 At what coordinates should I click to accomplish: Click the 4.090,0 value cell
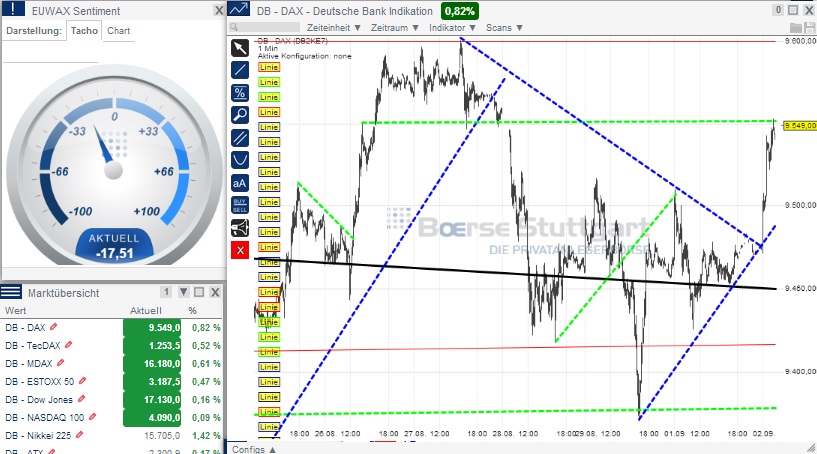tap(152, 418)
